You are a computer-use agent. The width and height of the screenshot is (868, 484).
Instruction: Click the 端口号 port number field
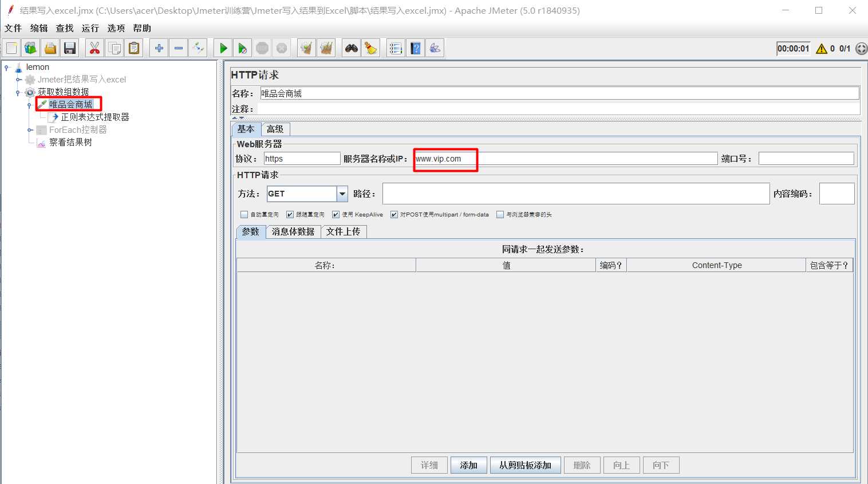[806, 159]
